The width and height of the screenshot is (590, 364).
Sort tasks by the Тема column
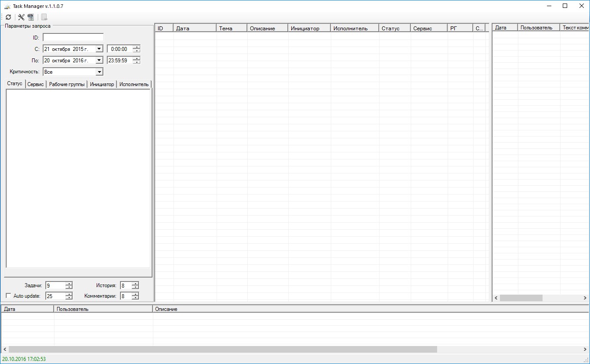tap(232, 28)
